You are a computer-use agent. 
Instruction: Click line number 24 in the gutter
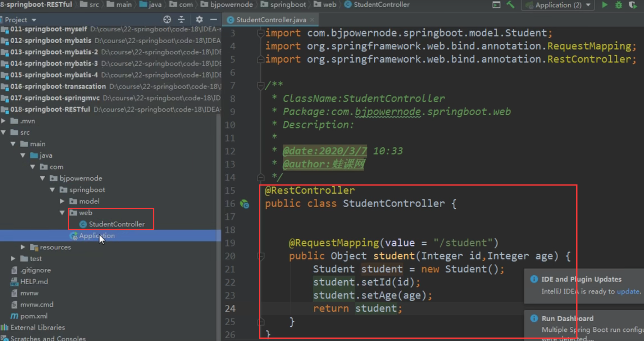[230, 309]
